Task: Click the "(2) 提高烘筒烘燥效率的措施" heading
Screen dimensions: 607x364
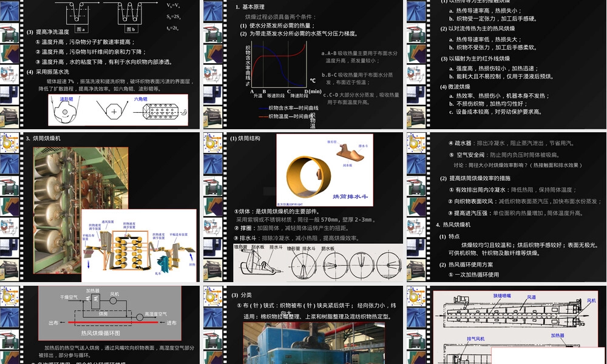Action: click(475, 178)
